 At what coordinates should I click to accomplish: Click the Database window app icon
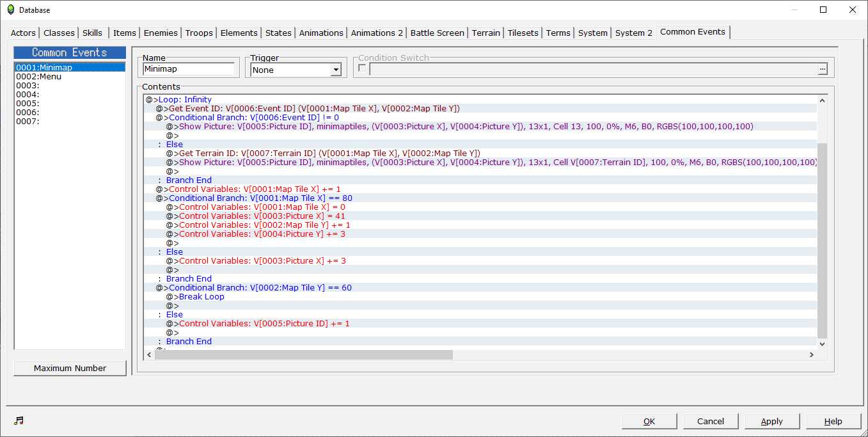pos(10,10)
